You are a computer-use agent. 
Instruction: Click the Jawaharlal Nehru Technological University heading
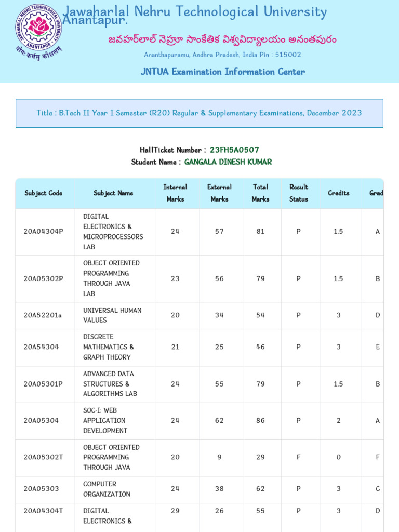[195, 15]
